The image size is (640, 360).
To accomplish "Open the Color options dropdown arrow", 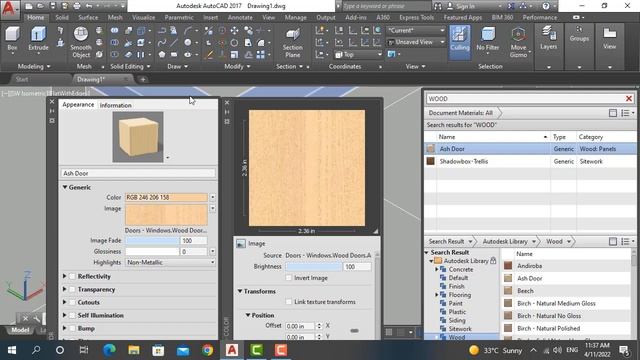I will coord(213,198).
